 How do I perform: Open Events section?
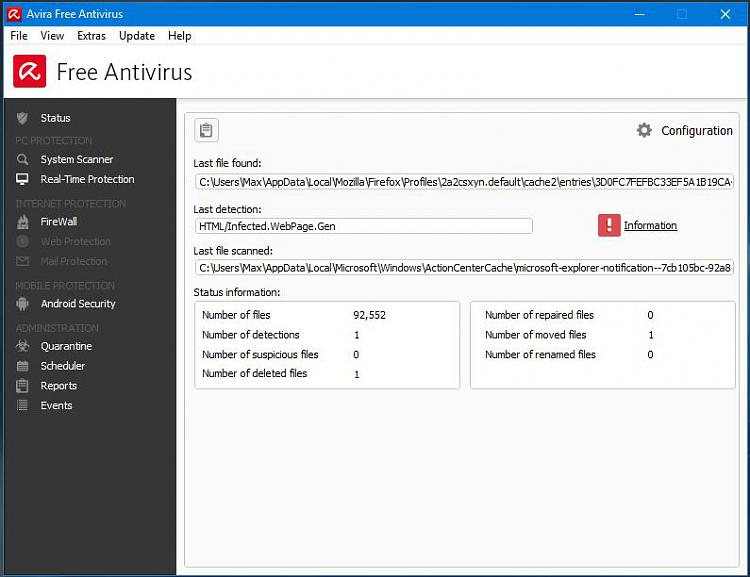pos(56,405)
